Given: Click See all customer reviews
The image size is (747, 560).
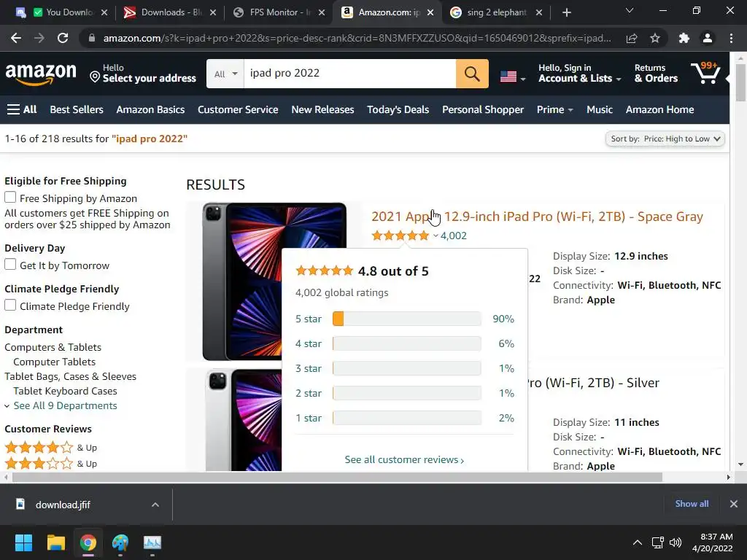Looking at the screenshot, I should click(x=404, y=459).
